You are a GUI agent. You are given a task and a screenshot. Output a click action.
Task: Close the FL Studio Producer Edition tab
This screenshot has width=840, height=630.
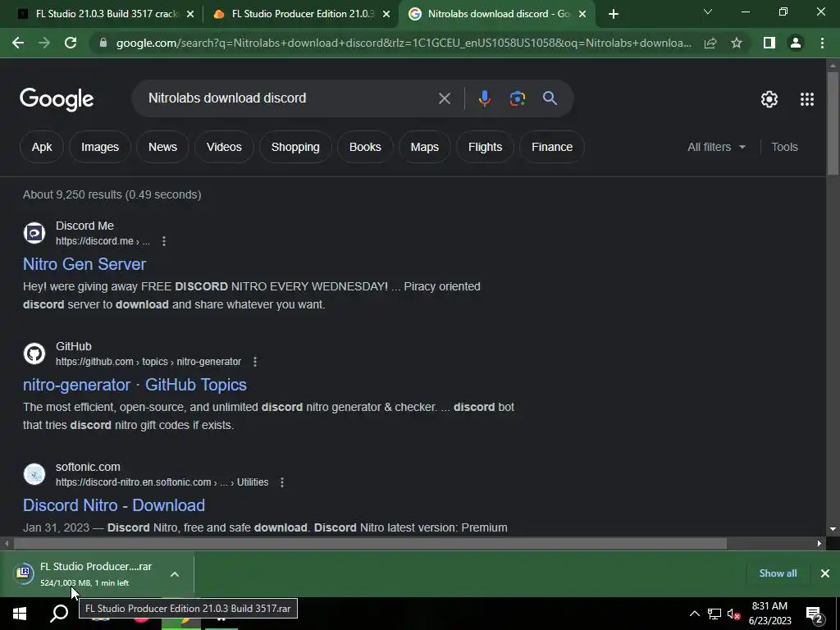tap(386, 15)
